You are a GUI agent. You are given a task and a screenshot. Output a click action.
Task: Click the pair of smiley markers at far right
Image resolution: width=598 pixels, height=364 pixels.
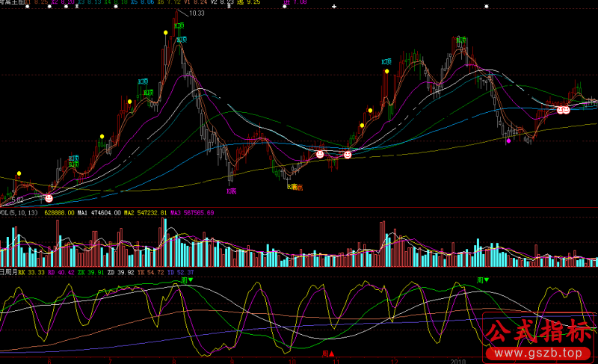[563, 110]
